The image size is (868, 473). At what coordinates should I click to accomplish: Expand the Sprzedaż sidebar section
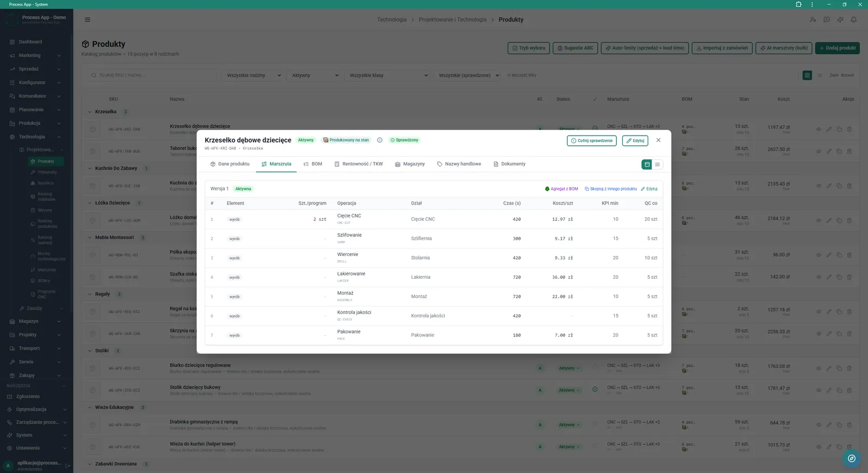click(x=35, y=69)
